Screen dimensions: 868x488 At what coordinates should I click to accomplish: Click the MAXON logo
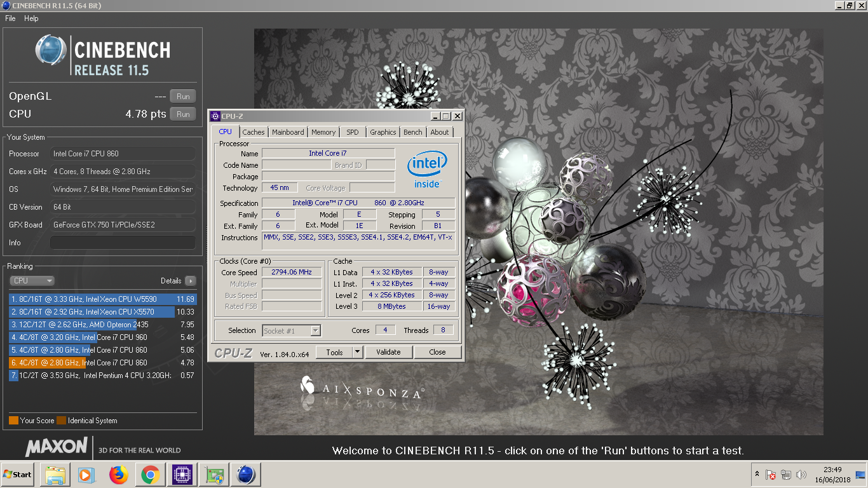pyautogui.click(x=56, y=447)
